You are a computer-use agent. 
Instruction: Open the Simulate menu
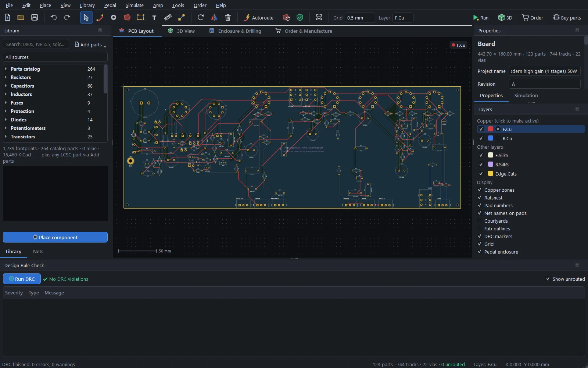coord(135,5)
